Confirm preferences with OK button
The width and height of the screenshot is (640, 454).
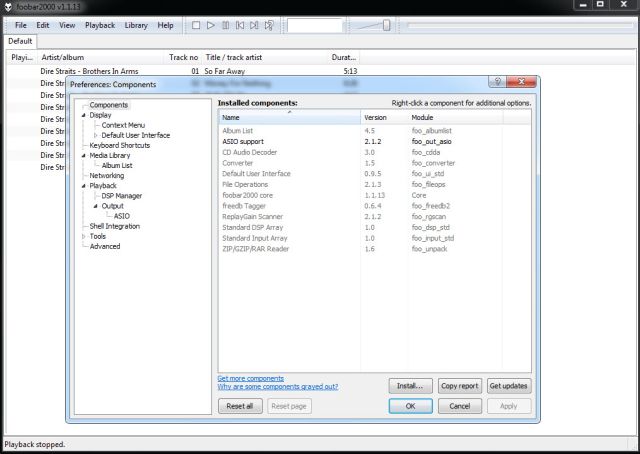click(x=410, y=406)
